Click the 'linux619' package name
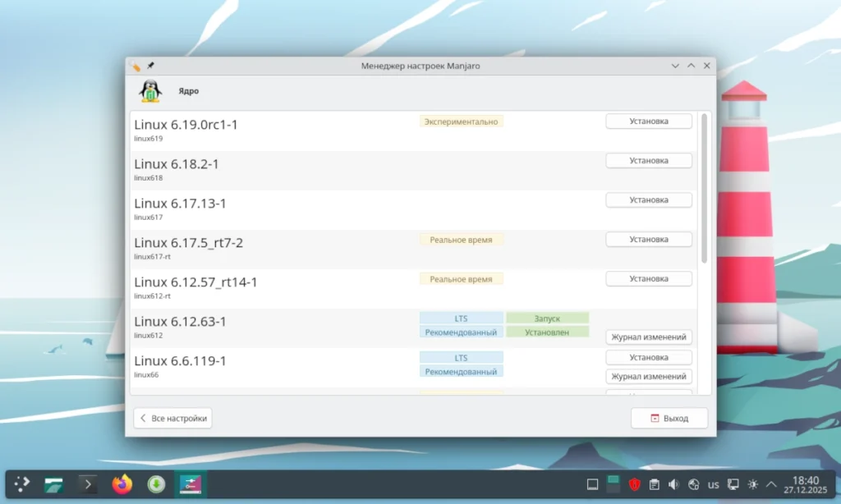The width and height of the screenshot is (841, 504). coord(148,139)
